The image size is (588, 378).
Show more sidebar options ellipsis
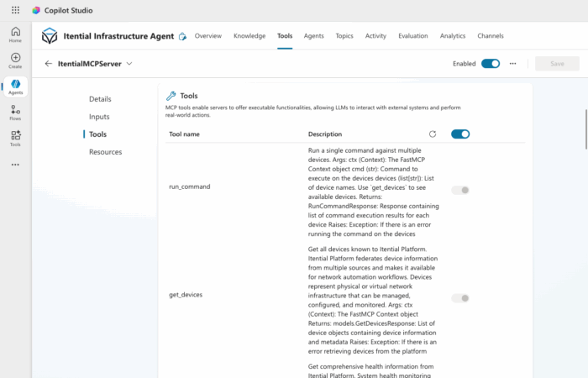point(15,165)
